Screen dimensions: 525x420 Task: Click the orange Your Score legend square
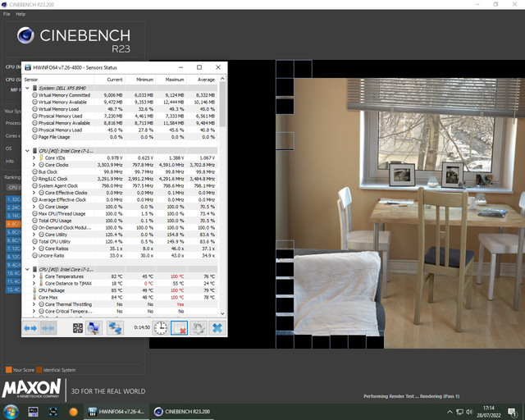click(9, 370)
